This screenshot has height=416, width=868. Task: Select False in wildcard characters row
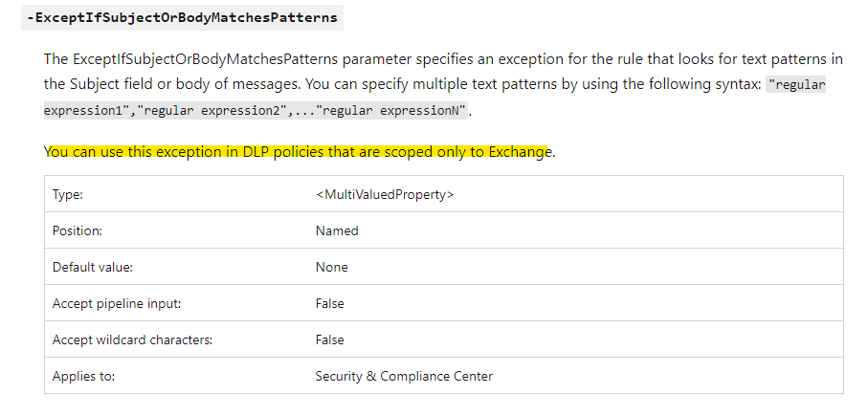click(x=329, y=339)
